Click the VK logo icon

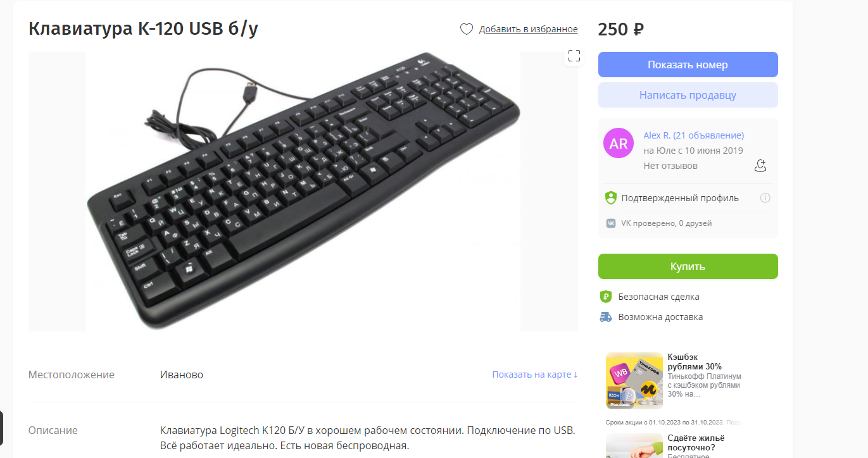611,223
